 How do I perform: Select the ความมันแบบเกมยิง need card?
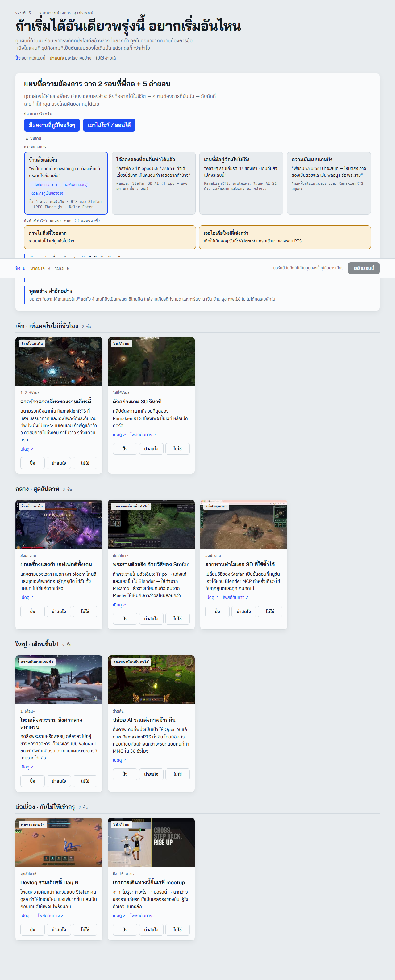329,183
